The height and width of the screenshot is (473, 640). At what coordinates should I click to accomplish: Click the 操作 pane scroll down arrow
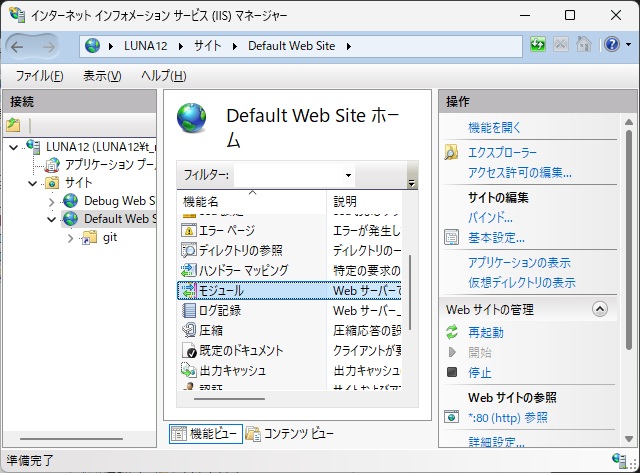629,439
